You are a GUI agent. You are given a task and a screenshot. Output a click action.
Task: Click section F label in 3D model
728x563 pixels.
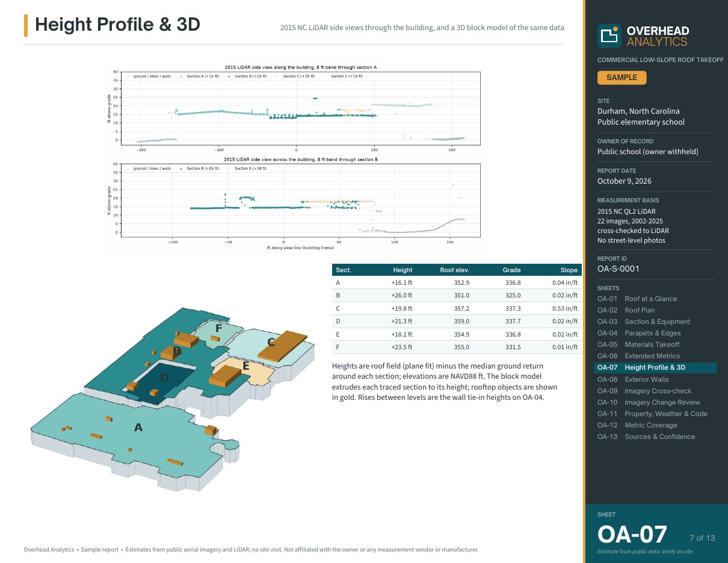pyautogui.click(x=219, y=328)
